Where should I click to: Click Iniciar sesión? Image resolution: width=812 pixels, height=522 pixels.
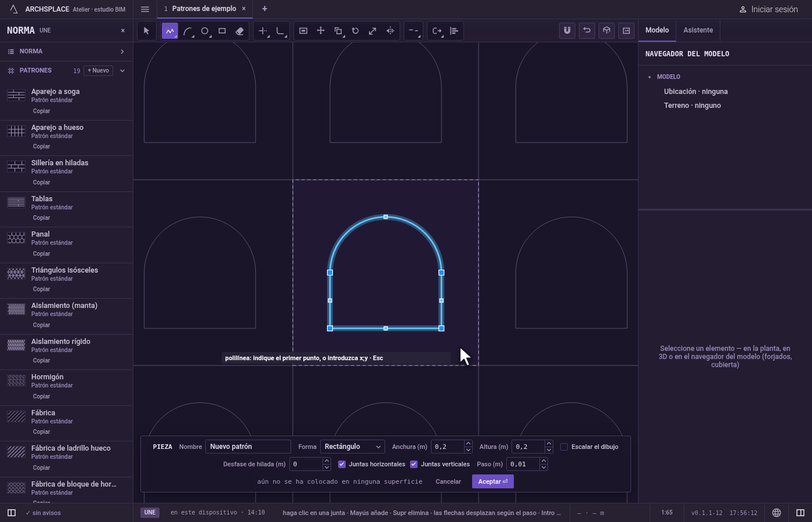[x=768, y=9]
